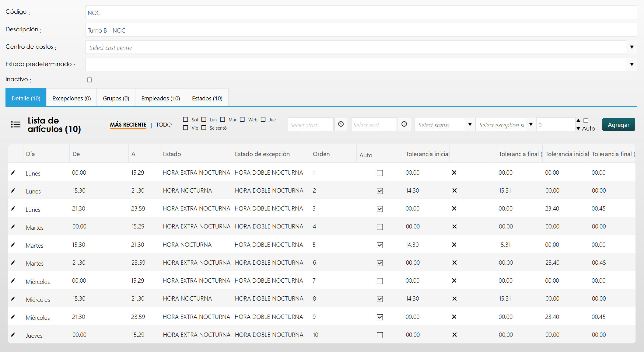644x352 pixels.
Task: Check the Vie day checkbox
Action: pyautogui.click(x=186, y=127)
